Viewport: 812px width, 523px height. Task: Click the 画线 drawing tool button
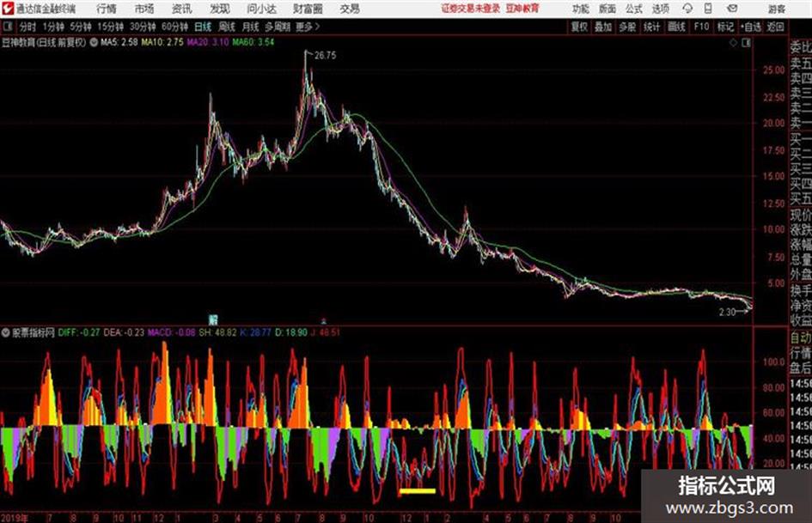(x=676, y=27)
